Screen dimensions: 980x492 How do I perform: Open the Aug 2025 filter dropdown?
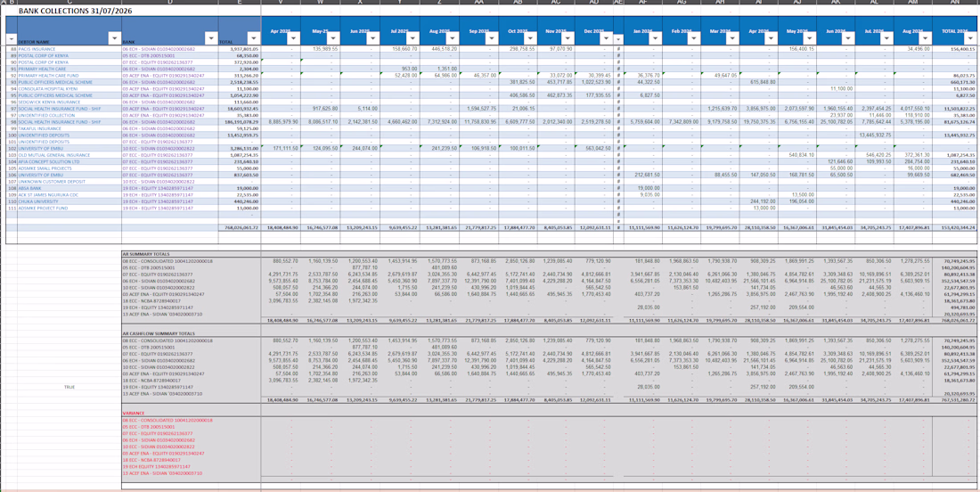point(452,38)
